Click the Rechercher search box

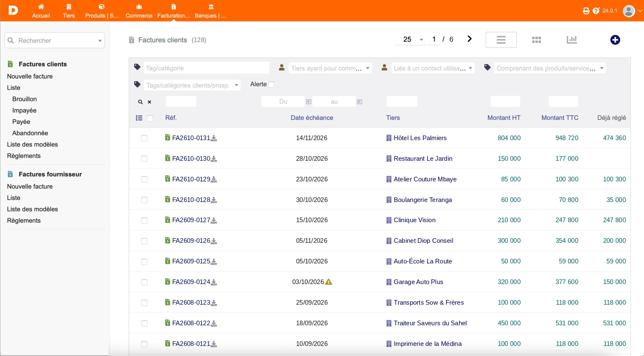click(x=55, y=40)
